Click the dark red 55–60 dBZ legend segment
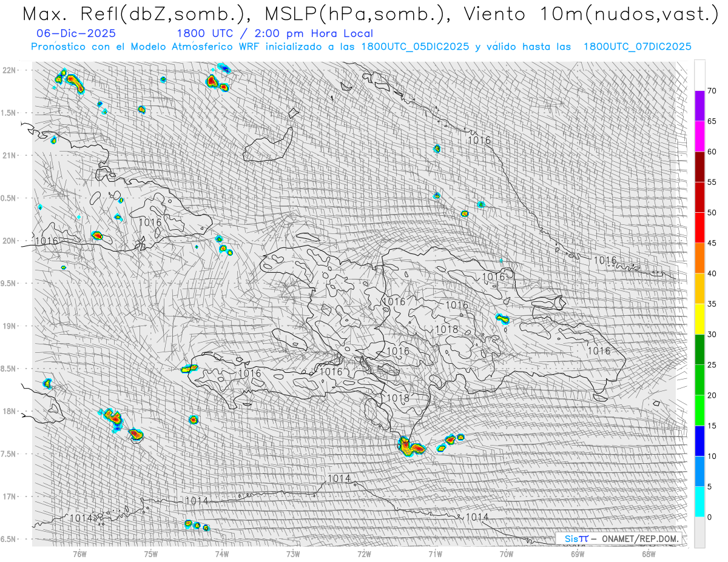Viewport: 728px width, 562px height. 699,167
